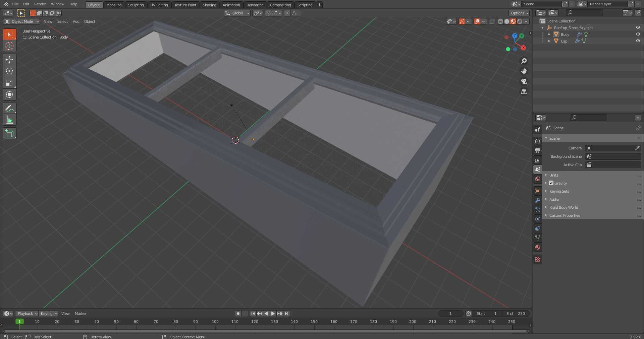Viewport: 644px width, 339px height.
Task: Switch to solid viewport shading
Action: click(x=506, y=21)
